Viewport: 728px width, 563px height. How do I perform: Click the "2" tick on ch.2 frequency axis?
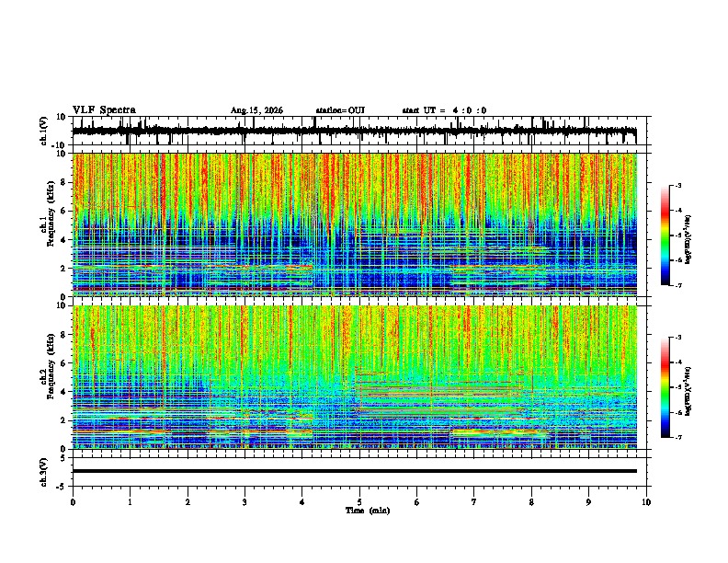point(63,420)
